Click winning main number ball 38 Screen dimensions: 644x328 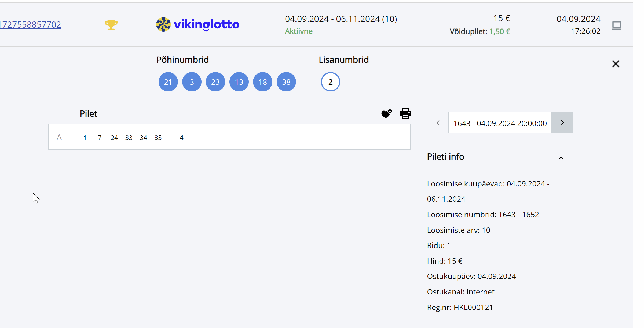tap(286, 82)
